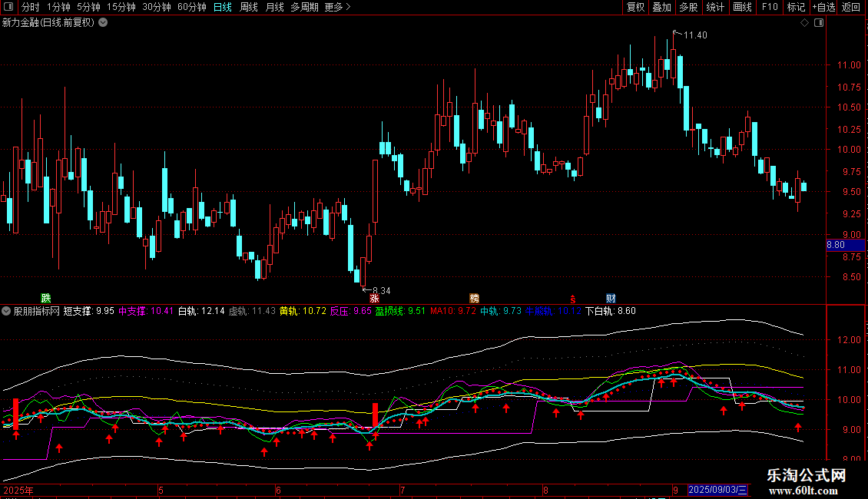The height and width of the screenshot is (499, 868).
Task: Click the MA10: 9.72 indicator value
Action: click(453, 311)
